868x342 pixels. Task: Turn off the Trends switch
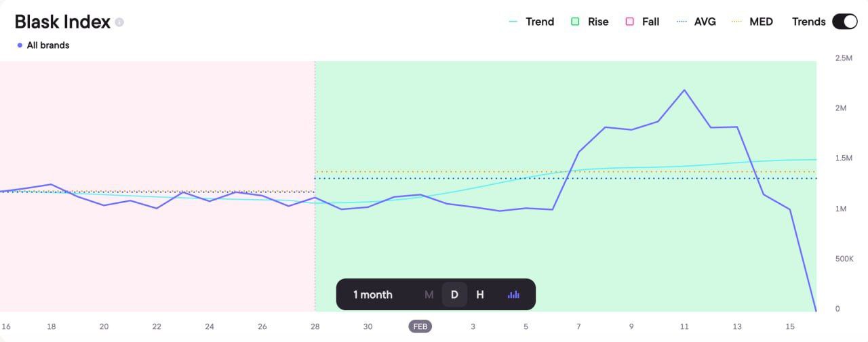tap(845, 22)
